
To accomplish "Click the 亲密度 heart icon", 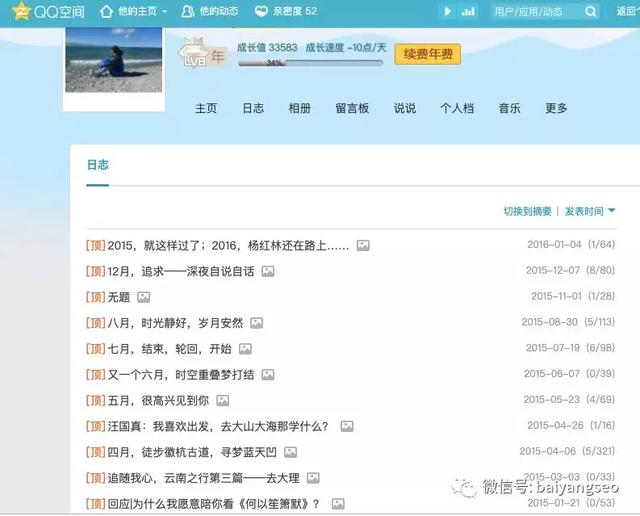I will click(x=262, y=12).
